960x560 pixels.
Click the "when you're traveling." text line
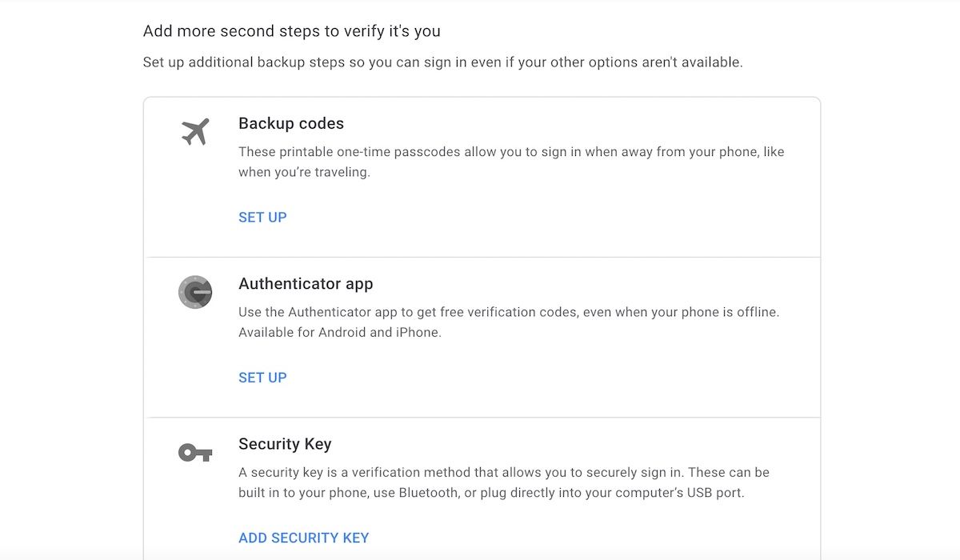pos(304,172)
